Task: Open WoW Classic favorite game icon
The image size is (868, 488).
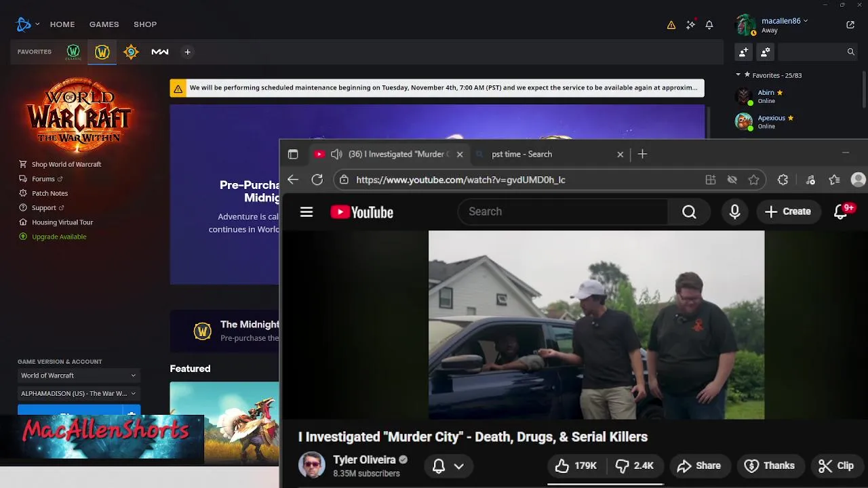Action: [x=73, y=52]
